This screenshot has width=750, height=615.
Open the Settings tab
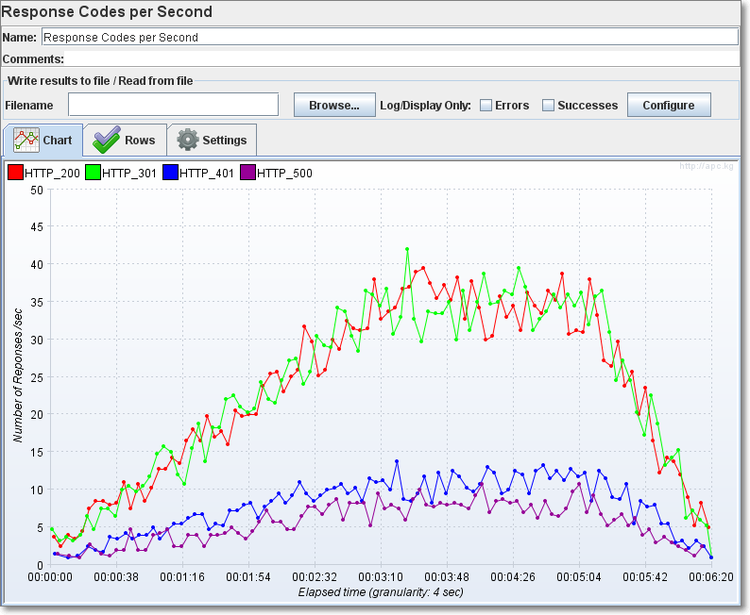[212, 140]
